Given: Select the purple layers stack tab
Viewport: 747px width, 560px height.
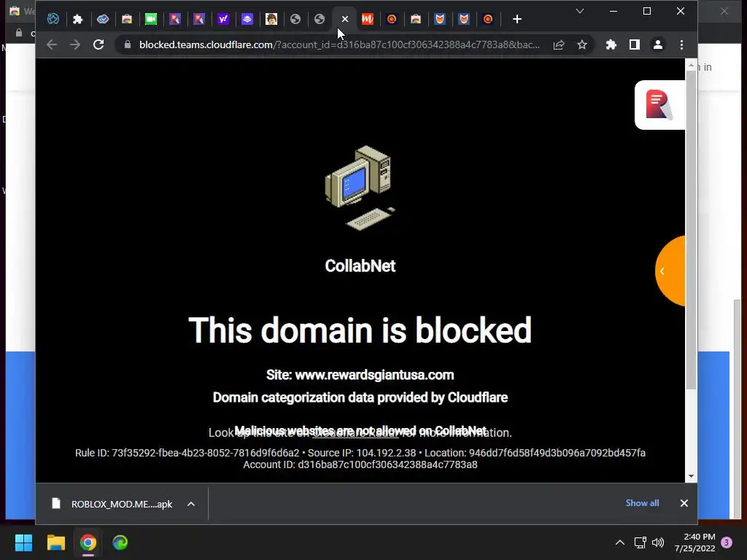Looking at the screenshot, I should (247, 19).
